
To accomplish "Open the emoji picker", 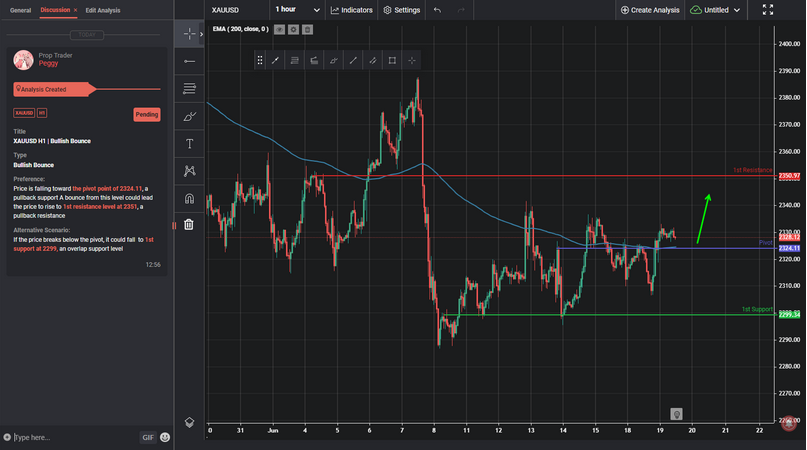I will point(165,437).
